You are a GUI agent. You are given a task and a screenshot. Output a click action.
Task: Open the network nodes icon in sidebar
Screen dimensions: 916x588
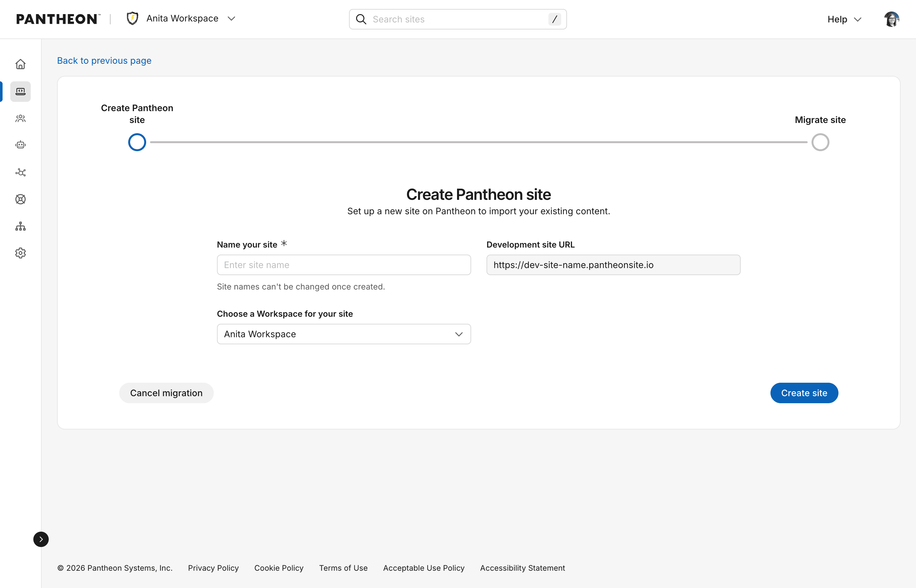(x=21, y=172)
